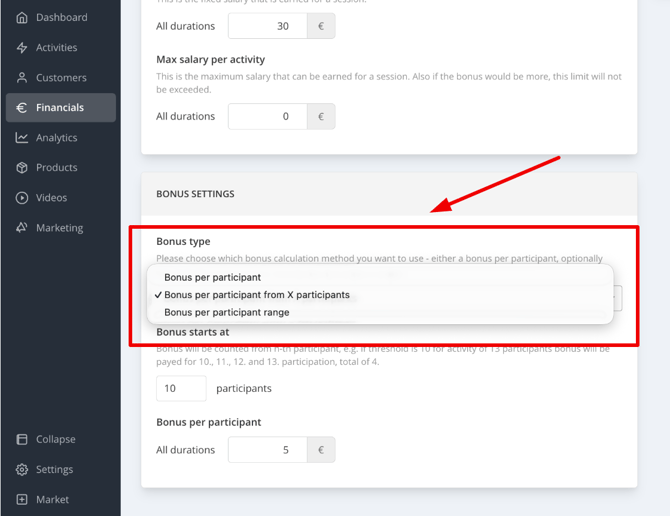The height and width of the screenshot is (516, 670).
Task: Open Settings gear icon
Action: coord(22,469)
